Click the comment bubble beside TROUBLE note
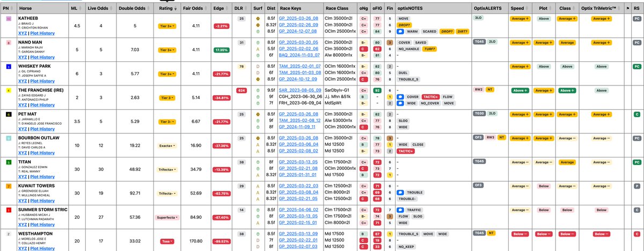 point(400,192)
